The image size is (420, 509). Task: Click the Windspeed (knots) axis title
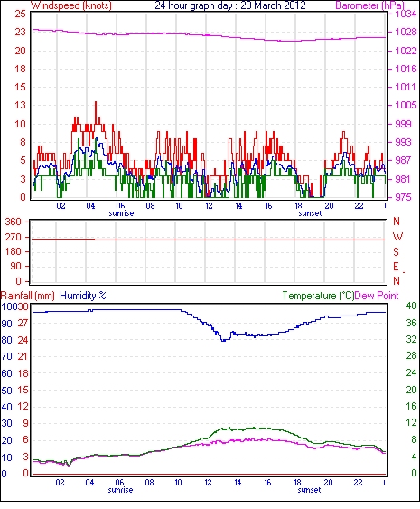click(71, 5)
